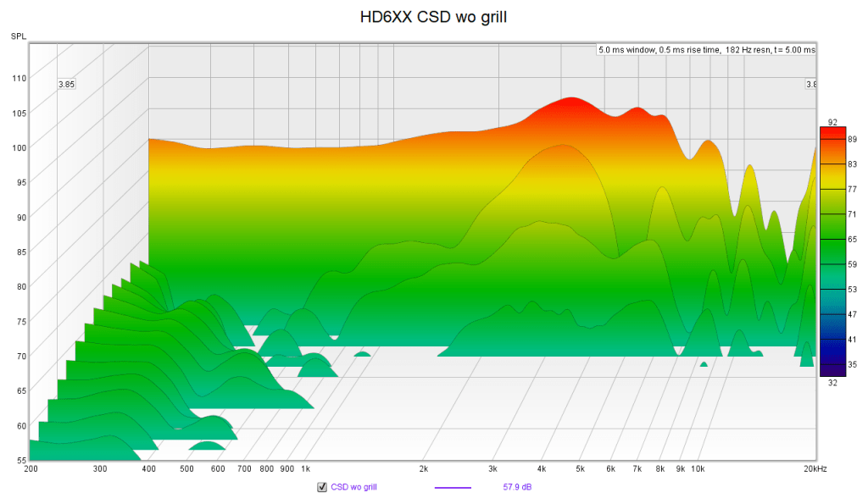
Task: Click the 10k frequency axis label
Action: click(698, 468)
